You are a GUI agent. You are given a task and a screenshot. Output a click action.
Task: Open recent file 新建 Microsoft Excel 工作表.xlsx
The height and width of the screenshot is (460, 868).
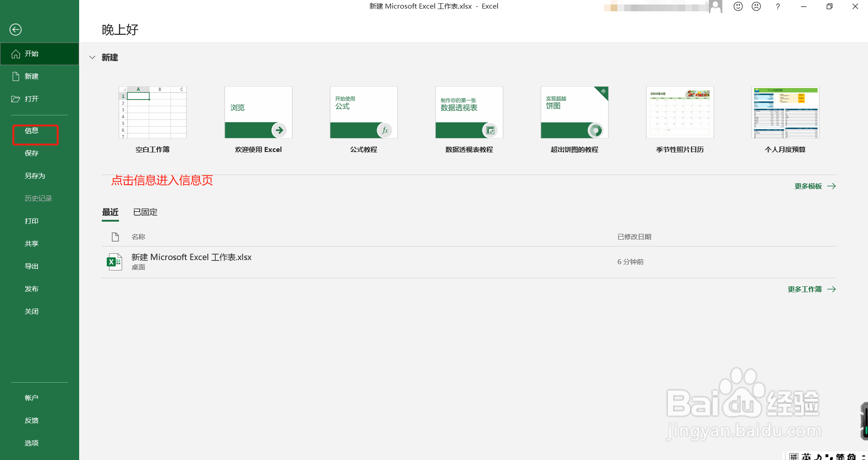469,262
